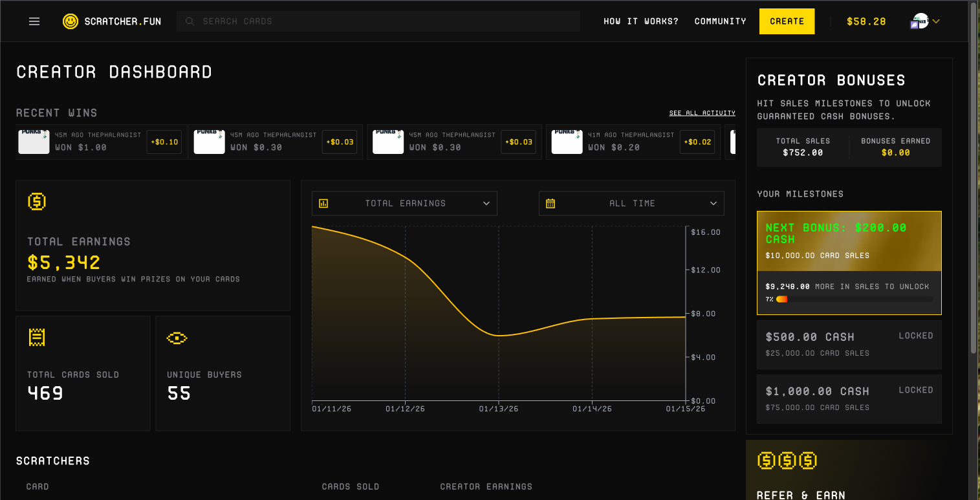Image resolution: width=980 pixels, height=500 pixels.
Task: Click the milestone sales progress bar
Action: pos(854,299)
